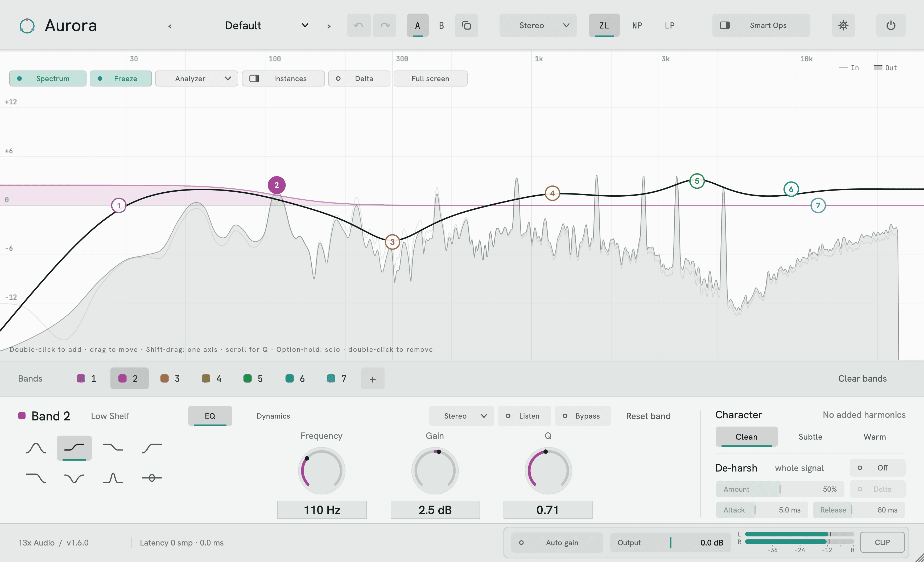Screen dimensions: 924x562
Task: Open the Instances panel
Action: [x=283, y=79]
